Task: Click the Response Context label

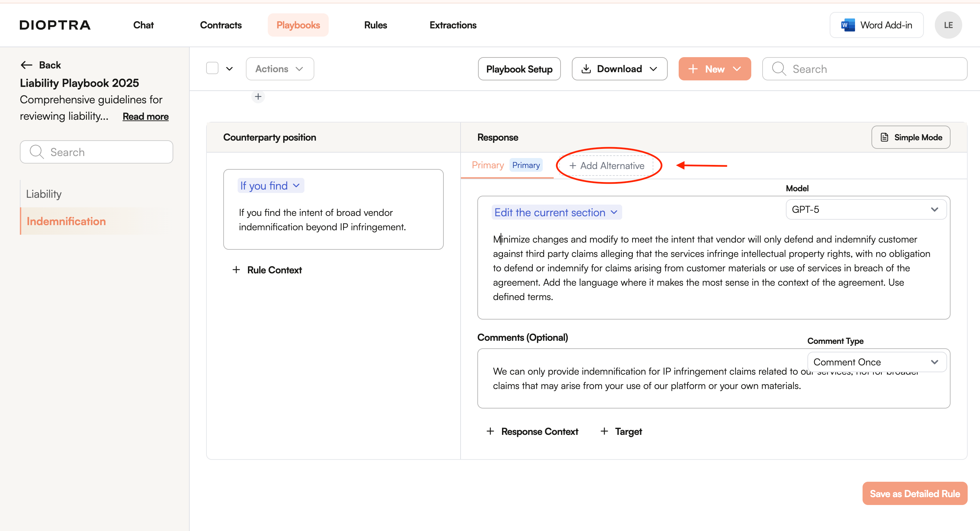Action: pos(539,431)
